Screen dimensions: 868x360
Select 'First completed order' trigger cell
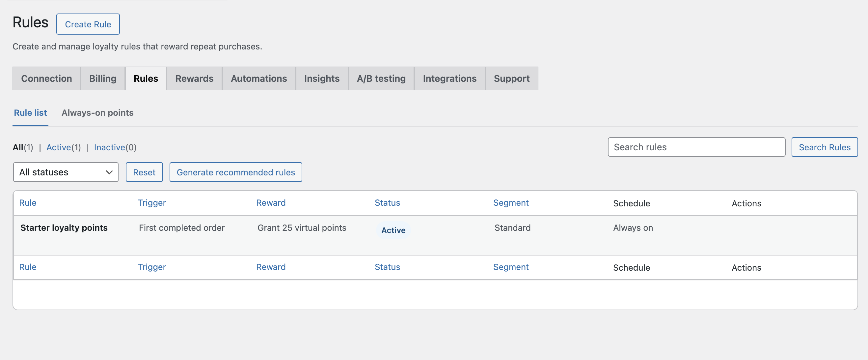coord(182,228)
